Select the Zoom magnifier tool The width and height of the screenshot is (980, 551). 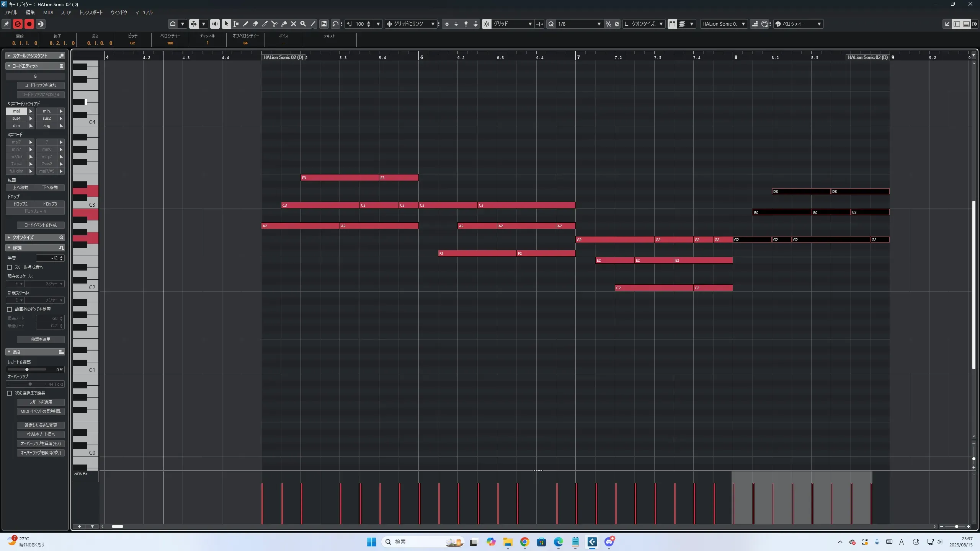point(303,24)
